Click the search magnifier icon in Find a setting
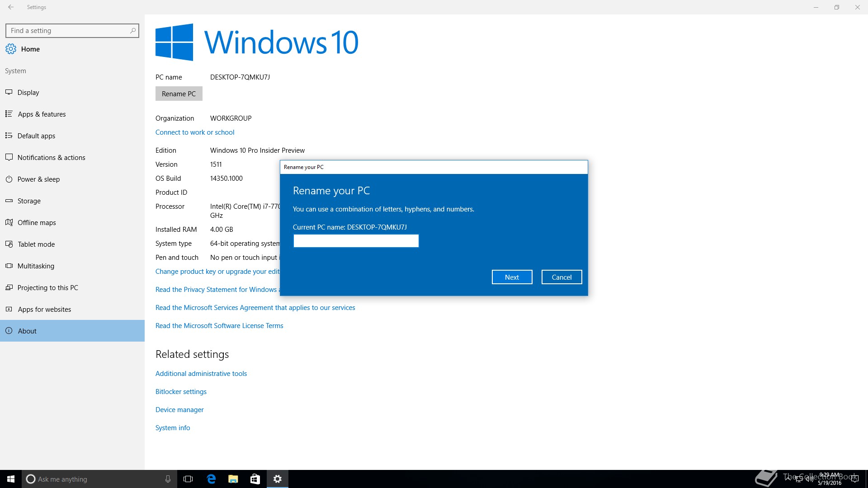 coord(132,31)
